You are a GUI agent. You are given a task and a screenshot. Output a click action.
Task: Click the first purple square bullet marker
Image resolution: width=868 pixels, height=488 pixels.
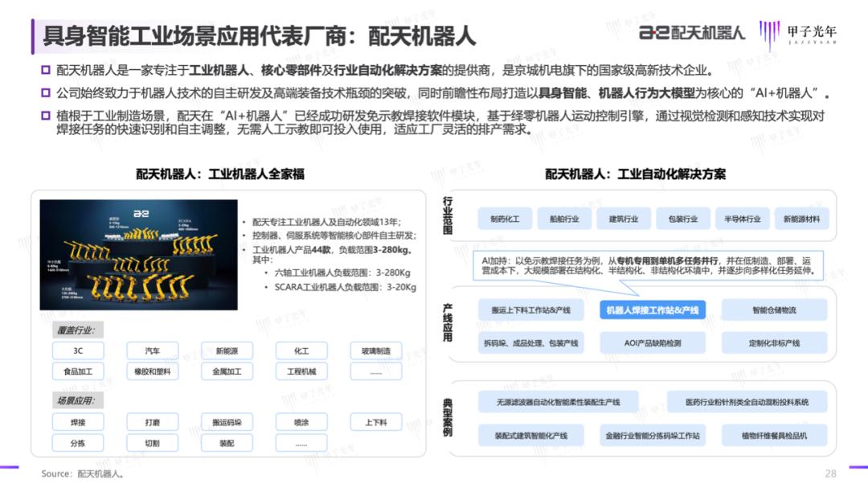coord(46,70)
